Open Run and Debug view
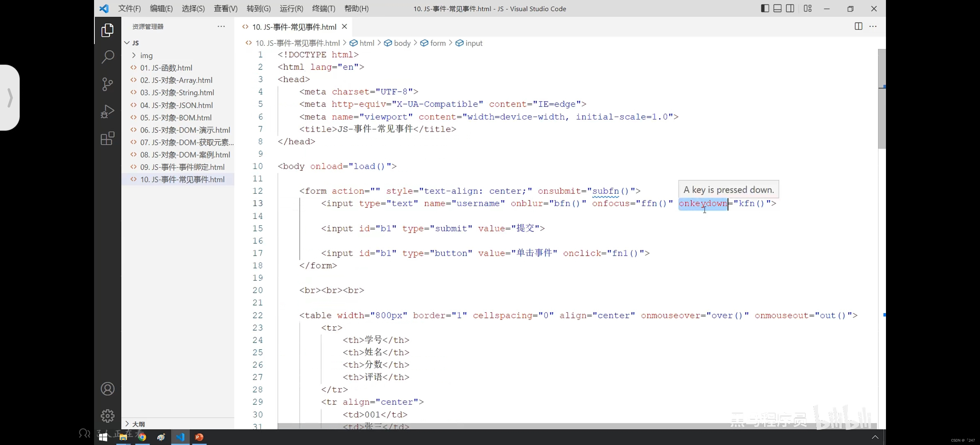 (x=108, y=111)
